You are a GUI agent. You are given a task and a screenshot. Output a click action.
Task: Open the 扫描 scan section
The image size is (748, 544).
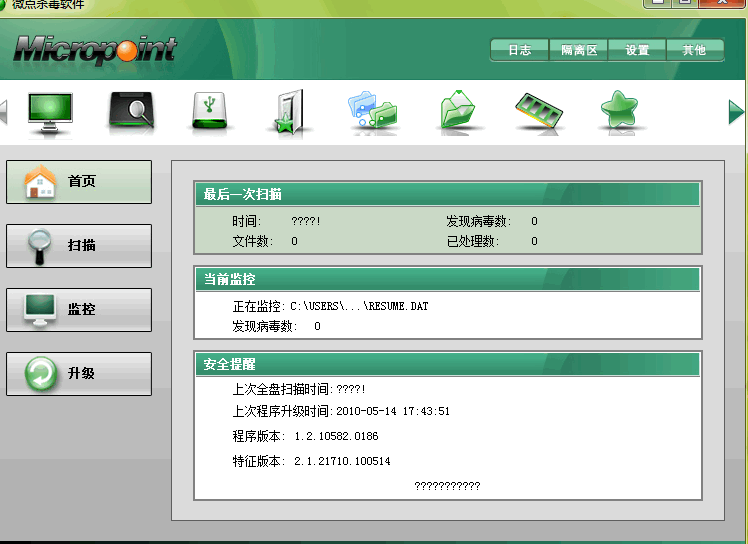[x=79, y=246]
